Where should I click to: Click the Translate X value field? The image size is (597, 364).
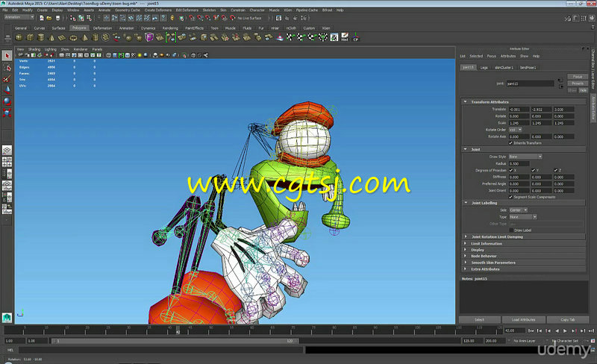click(x=519, y=110)
